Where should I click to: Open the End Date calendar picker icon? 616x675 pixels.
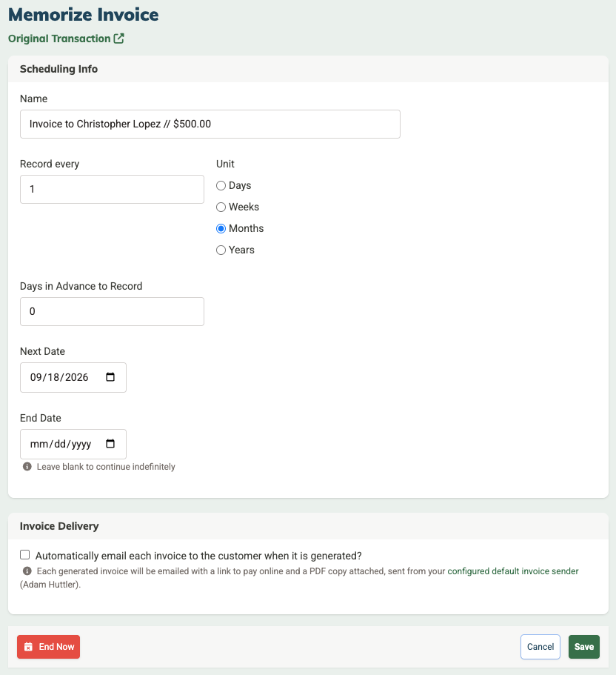point(110,444)
